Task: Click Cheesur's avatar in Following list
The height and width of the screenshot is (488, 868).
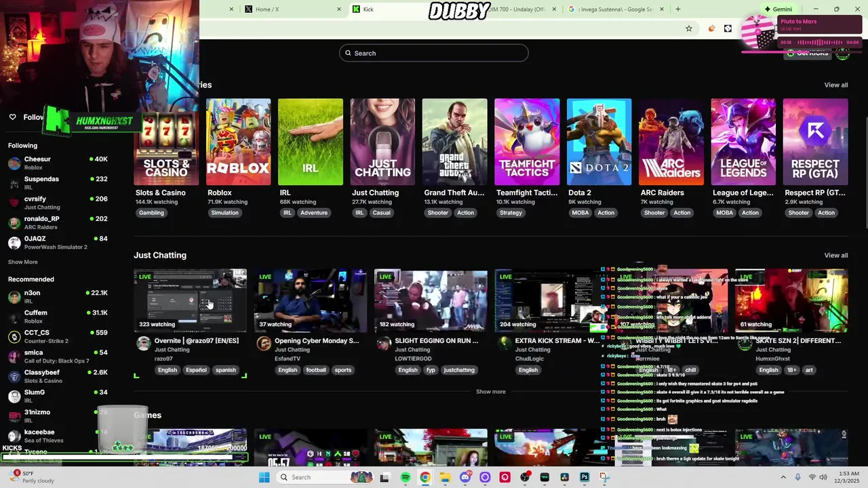Action: (x=14, y=163)
